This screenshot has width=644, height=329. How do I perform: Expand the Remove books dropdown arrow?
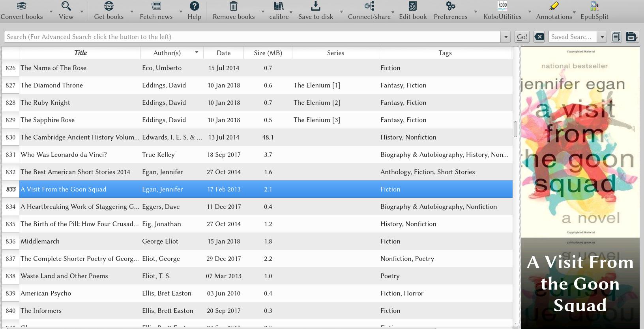pos(263,11)
